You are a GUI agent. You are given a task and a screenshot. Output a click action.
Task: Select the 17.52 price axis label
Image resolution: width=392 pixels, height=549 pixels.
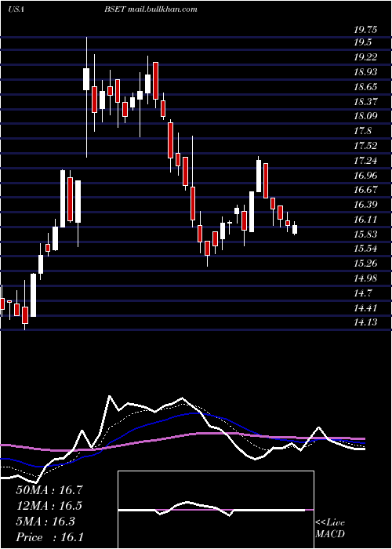click(365, 146)
